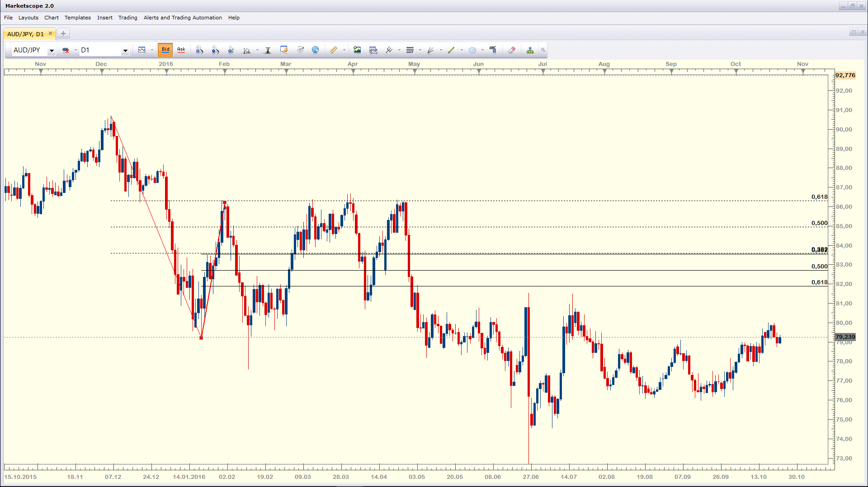This screenshot has width=868, height=487.
Task: Click the 85,00 price axis label
Action: click(x=844, y=226)
